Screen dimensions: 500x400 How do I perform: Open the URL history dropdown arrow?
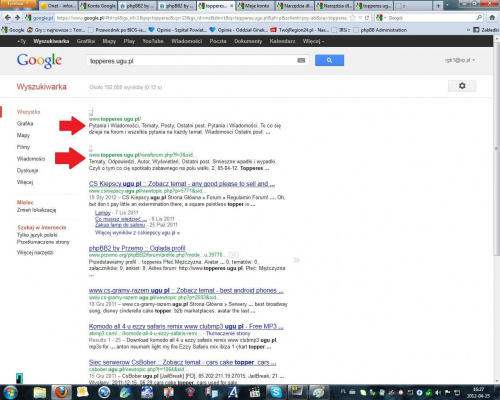(x=360, y=18)
